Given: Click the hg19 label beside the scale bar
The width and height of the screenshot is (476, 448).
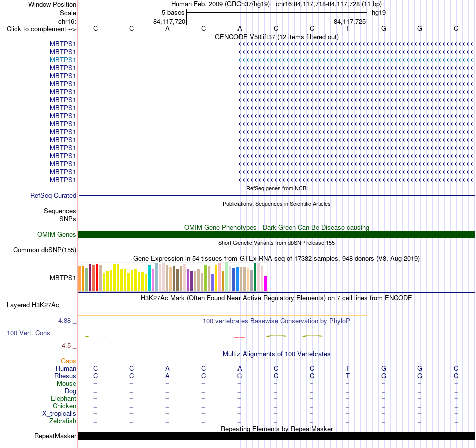Looking at the screenshot, I should [379, 13].
